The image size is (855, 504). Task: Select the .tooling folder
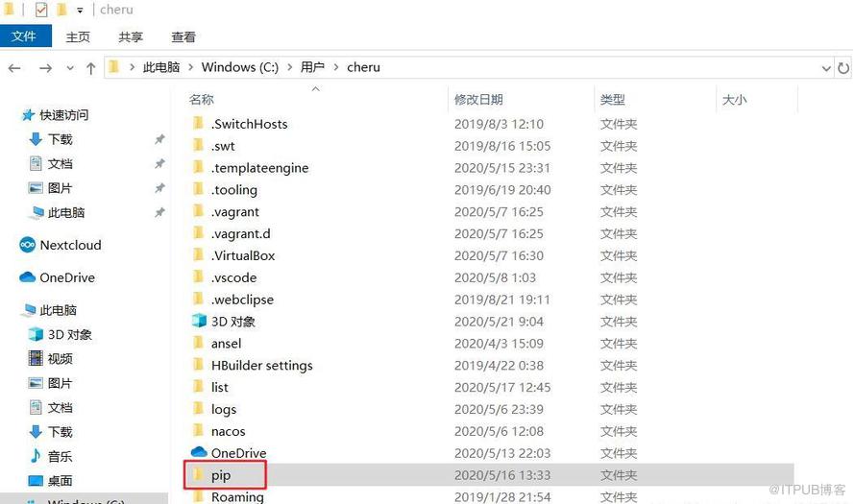coord(234,190)
